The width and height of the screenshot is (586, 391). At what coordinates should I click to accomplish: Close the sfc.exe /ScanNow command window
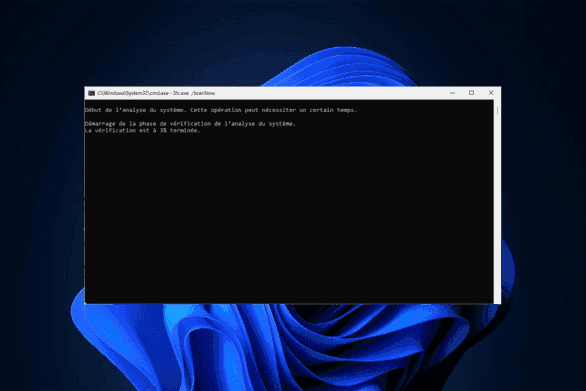491,93
